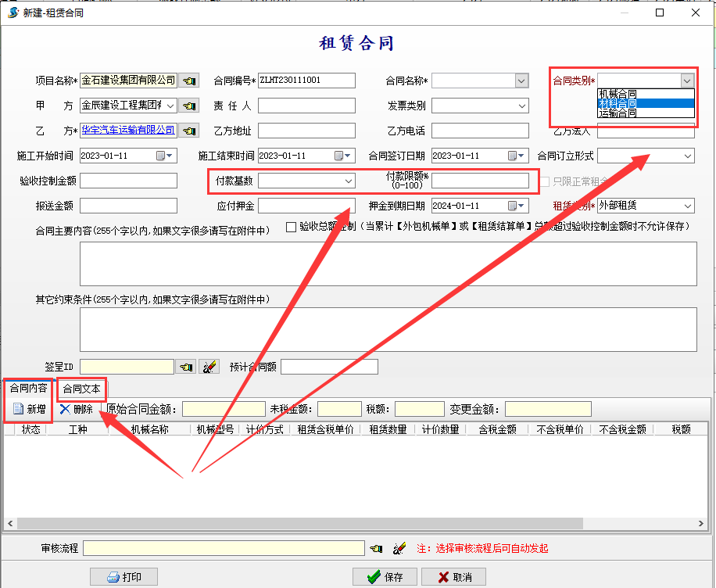716x588 pixels.
Task: Click the 审核流程 lookup hand icon
Action: 377,549
